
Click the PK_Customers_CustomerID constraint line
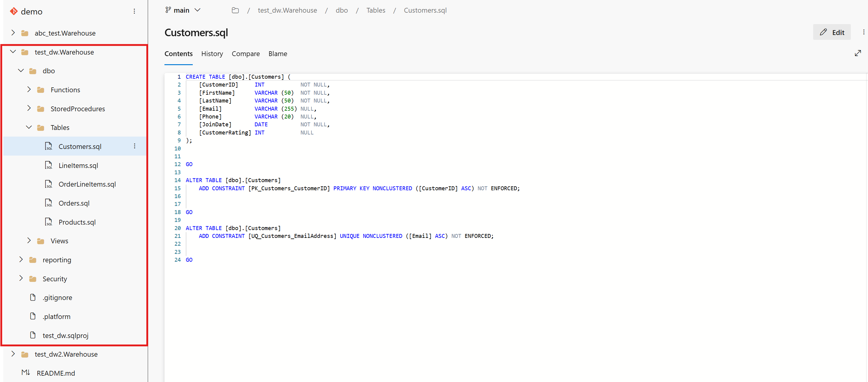[359, 188]
